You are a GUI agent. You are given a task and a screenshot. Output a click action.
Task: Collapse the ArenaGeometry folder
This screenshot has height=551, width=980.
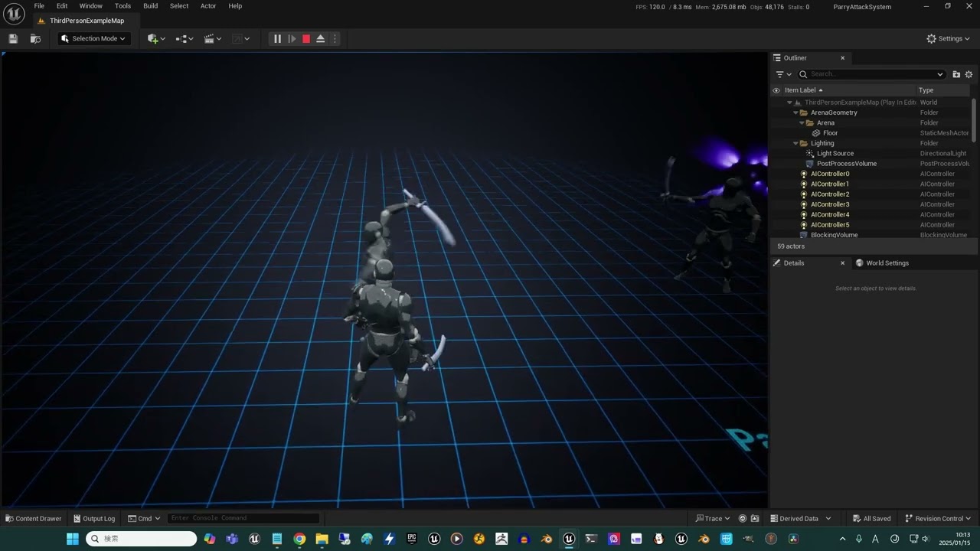pyautogui.click(x=795, y=112)
